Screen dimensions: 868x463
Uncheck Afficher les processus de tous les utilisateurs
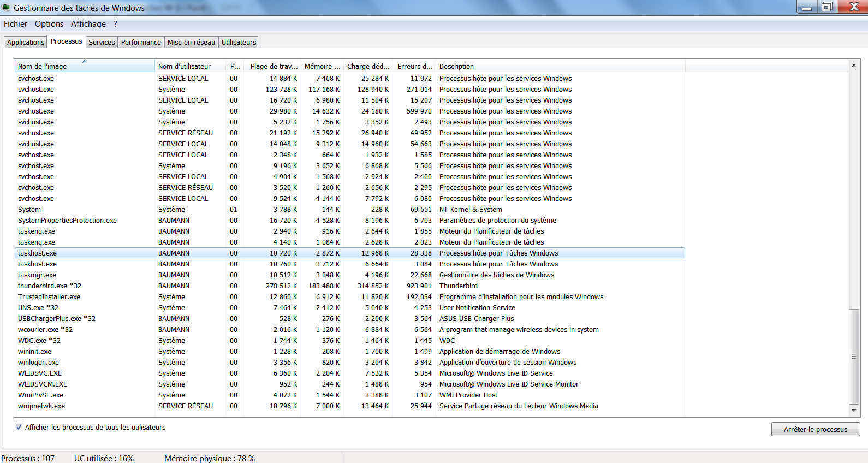click(x=19, y=428)
